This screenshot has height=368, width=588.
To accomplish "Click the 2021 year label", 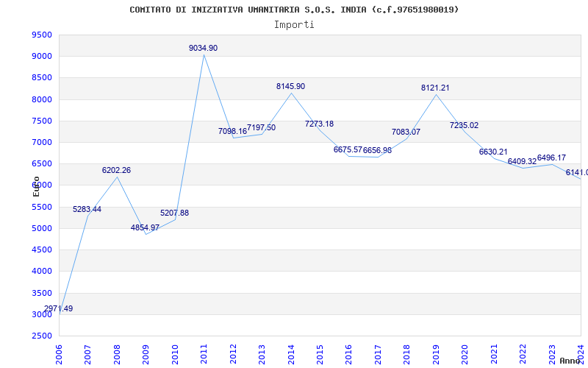I will pos(494,355).
